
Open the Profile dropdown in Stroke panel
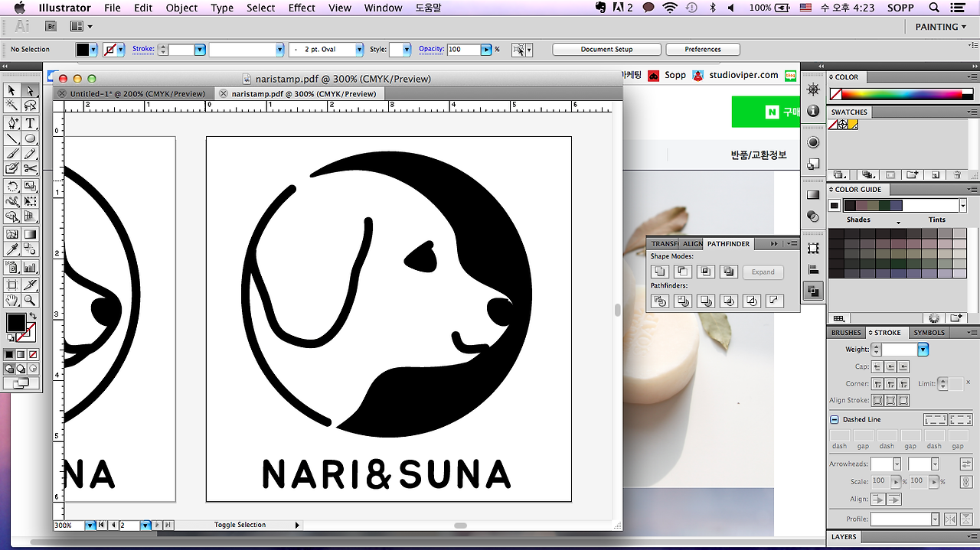(935, 519)
